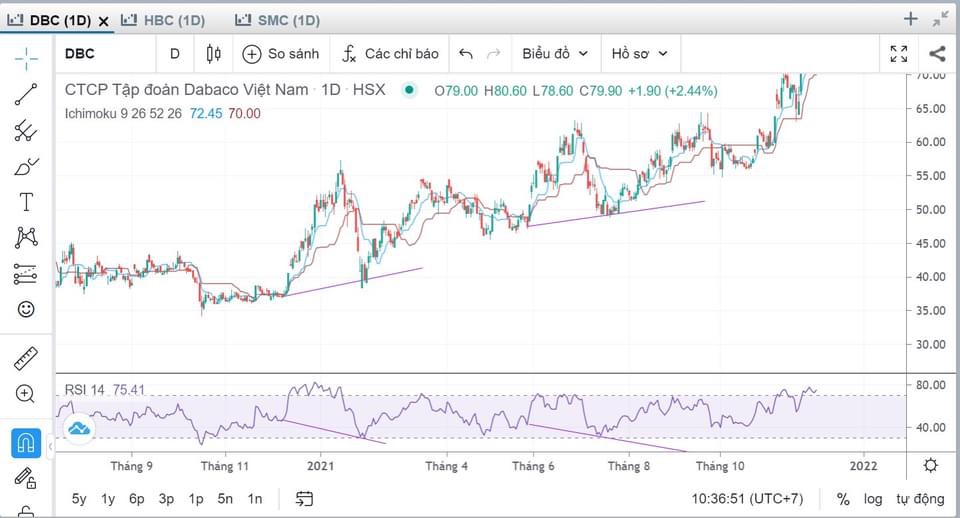This screenshot has height=518, width=960.
Task: Click the cloud save icon on RSI pane
Action: point(79,428)
